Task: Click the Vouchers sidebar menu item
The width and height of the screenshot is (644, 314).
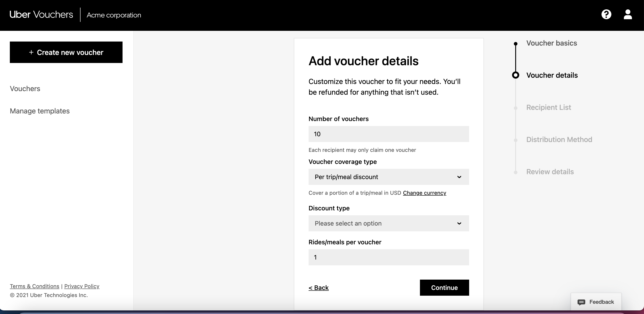Action: tap(25, 88)
